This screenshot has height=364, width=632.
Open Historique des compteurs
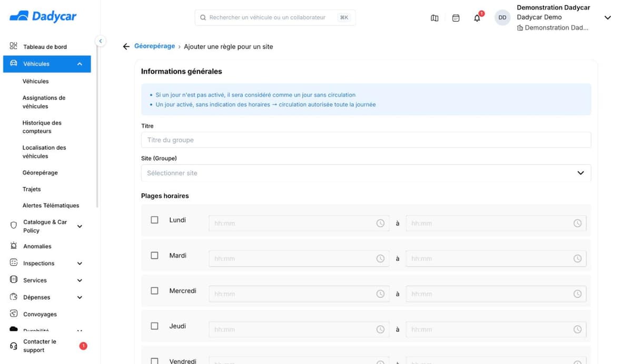[42, 127]
